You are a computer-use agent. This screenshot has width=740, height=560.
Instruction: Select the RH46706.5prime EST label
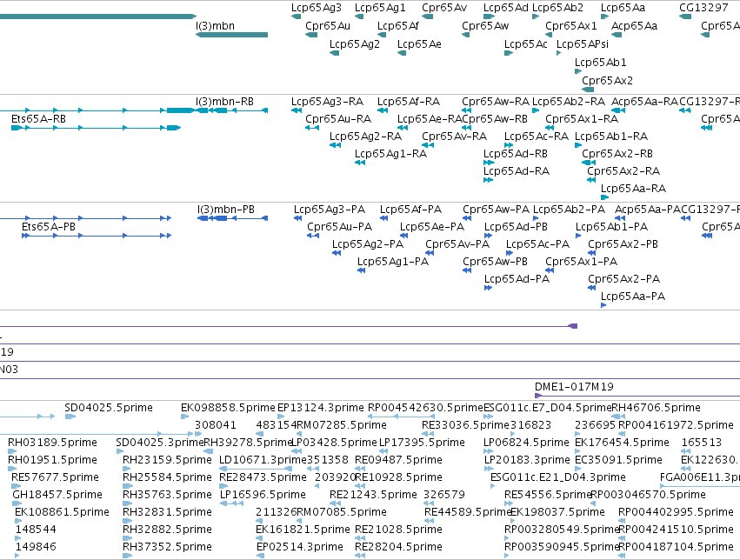pos(656,408)
